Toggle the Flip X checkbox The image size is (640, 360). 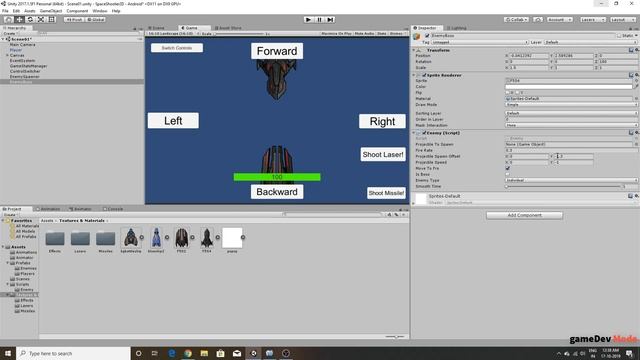[x=508, y=93]
